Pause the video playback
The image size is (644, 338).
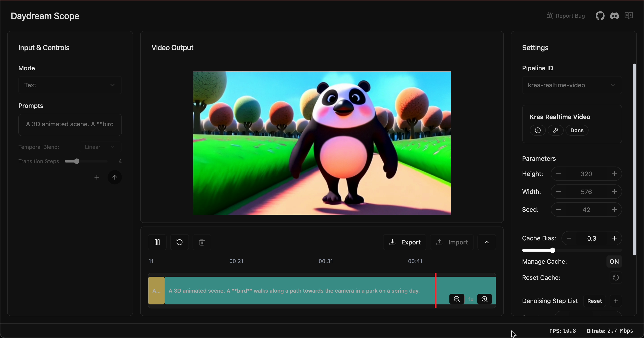pos(157,242)
